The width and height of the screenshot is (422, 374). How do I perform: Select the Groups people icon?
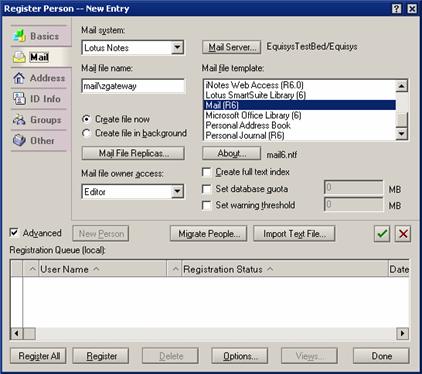click(x=19, y=119)
